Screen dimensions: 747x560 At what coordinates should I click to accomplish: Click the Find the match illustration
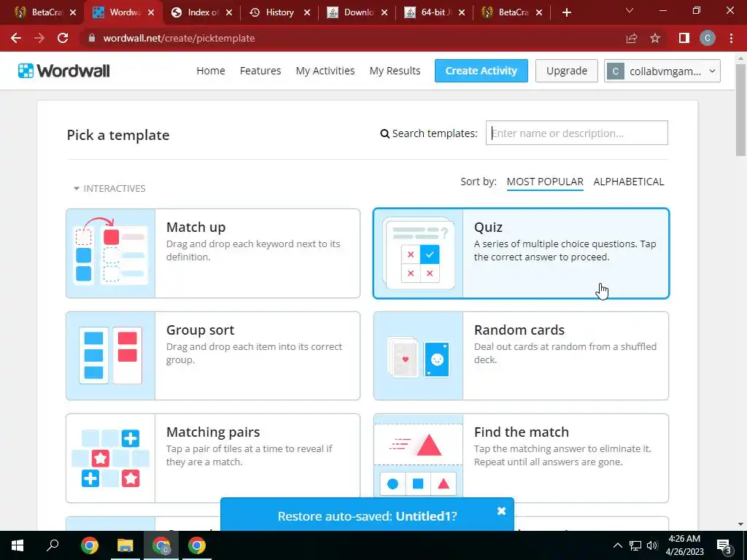(418, 458)
